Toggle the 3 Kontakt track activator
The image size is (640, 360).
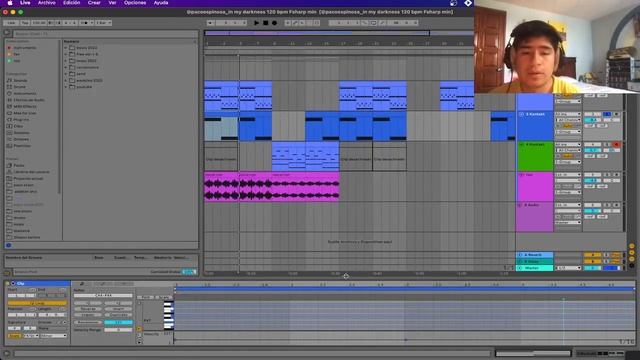coord(592,114)
